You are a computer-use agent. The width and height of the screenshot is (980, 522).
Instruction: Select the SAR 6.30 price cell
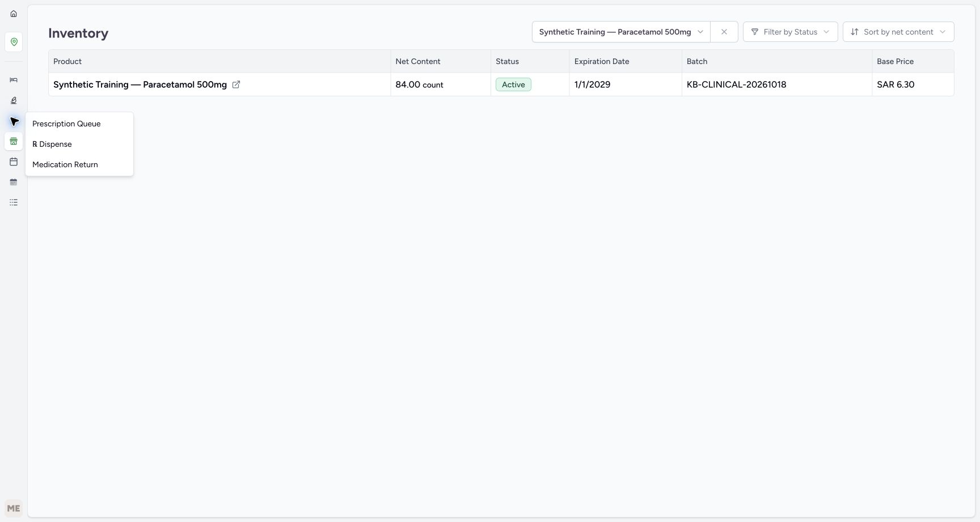pyautogui.click(x=913, y=84)
